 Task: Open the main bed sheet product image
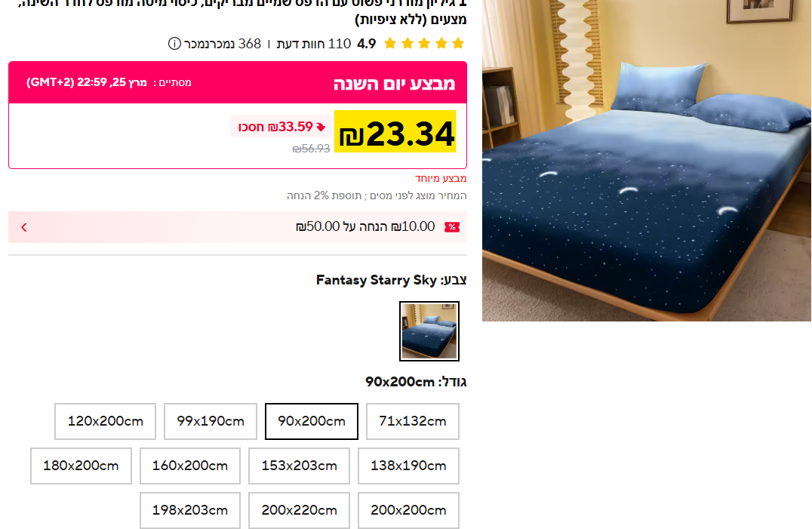[x=647, y=161]
